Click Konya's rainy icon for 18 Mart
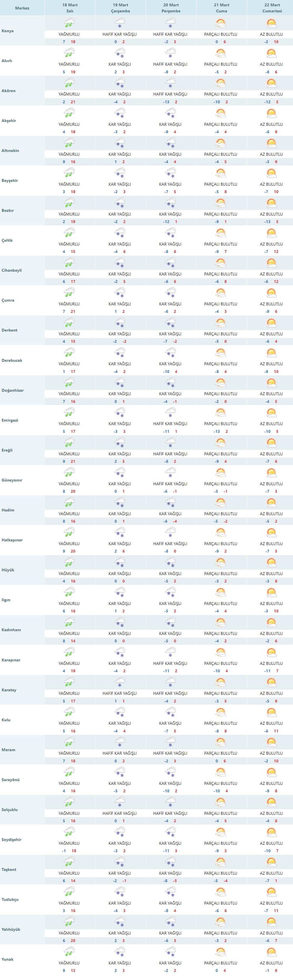Screen dimensions: 293x980 (69, 24)
